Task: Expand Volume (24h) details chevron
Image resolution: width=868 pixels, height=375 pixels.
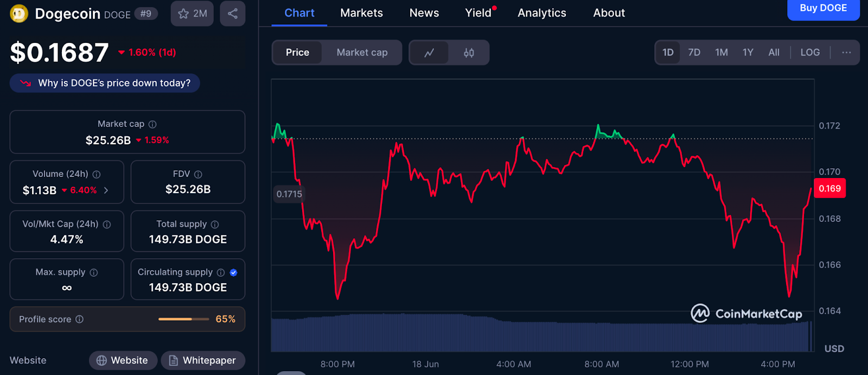Action: click(106, 190)
